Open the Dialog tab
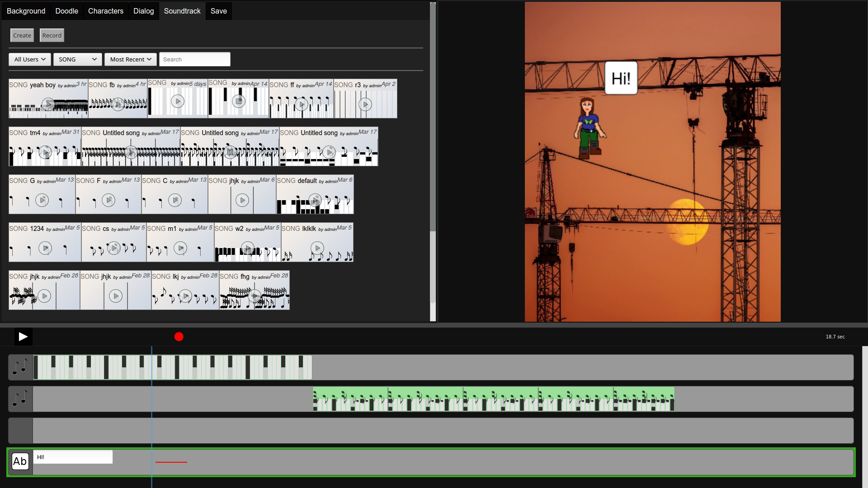Viewport: 868px width, 488px height. (143, 11)
